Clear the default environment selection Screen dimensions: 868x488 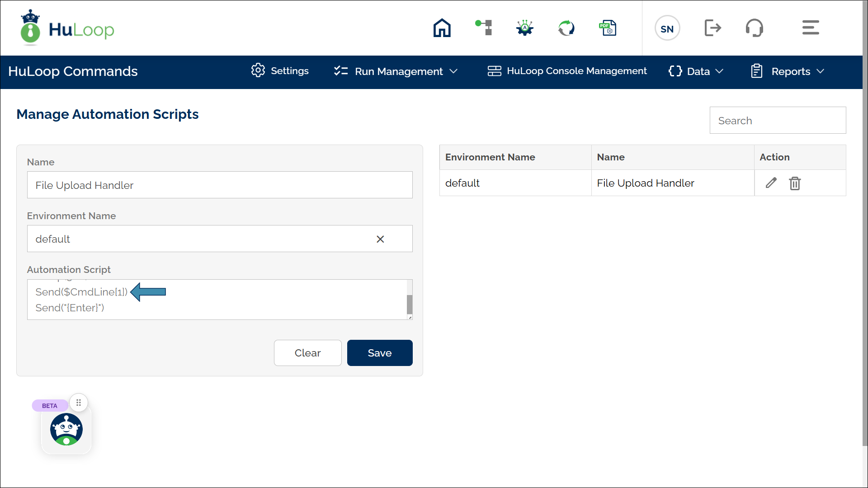click(380, 239)
